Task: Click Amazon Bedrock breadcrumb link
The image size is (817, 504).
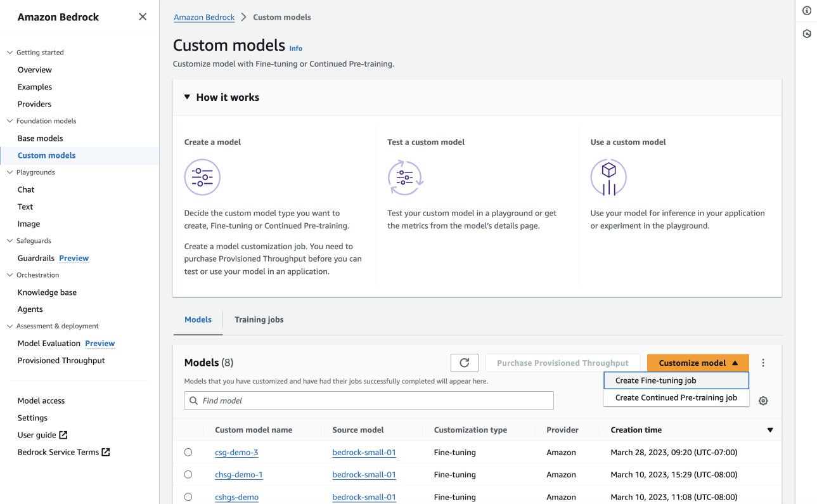Action: coord(204,17)
